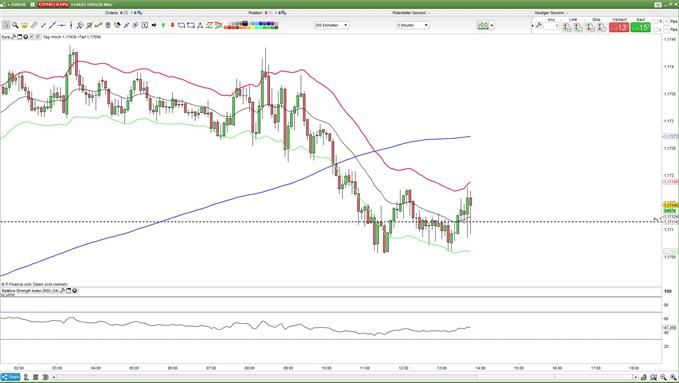Choose the horizontal line drawing tool
Viewport: 679px width, 383px height.
click(61, 25)
